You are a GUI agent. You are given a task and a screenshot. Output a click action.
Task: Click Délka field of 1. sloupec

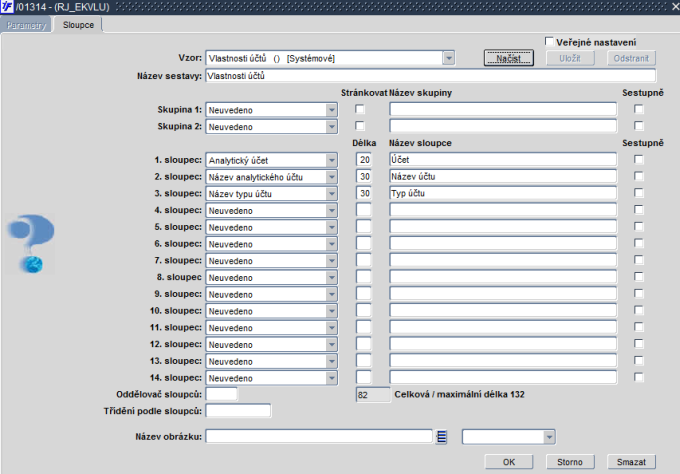click(x=364, y=160)
